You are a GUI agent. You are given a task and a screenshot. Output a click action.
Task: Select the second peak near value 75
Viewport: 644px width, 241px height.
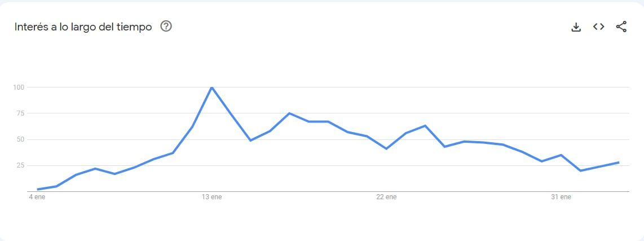click(x=289, y=113)
